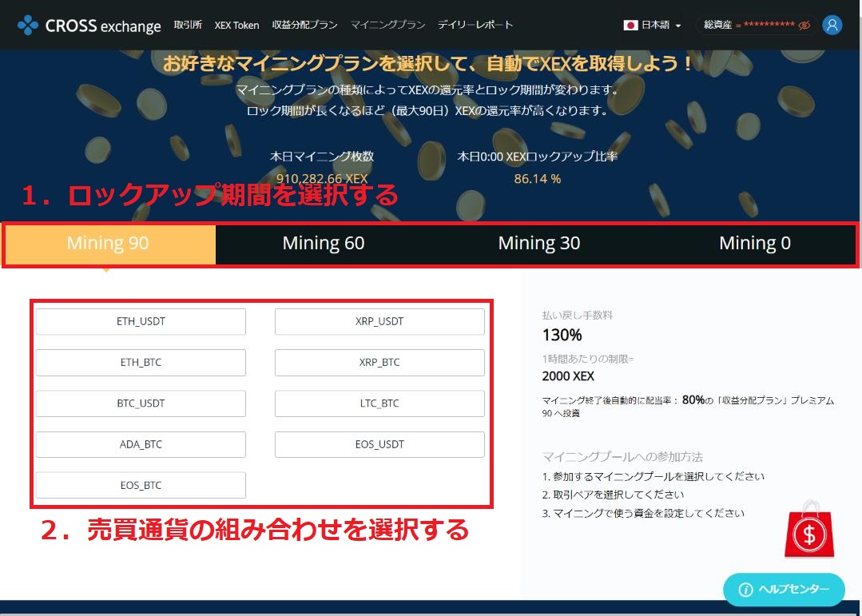Click the 払い戻し手数料 label
The height and width of the screenshot is (616, 862).
pyautogui.click(x=578, y=316)
